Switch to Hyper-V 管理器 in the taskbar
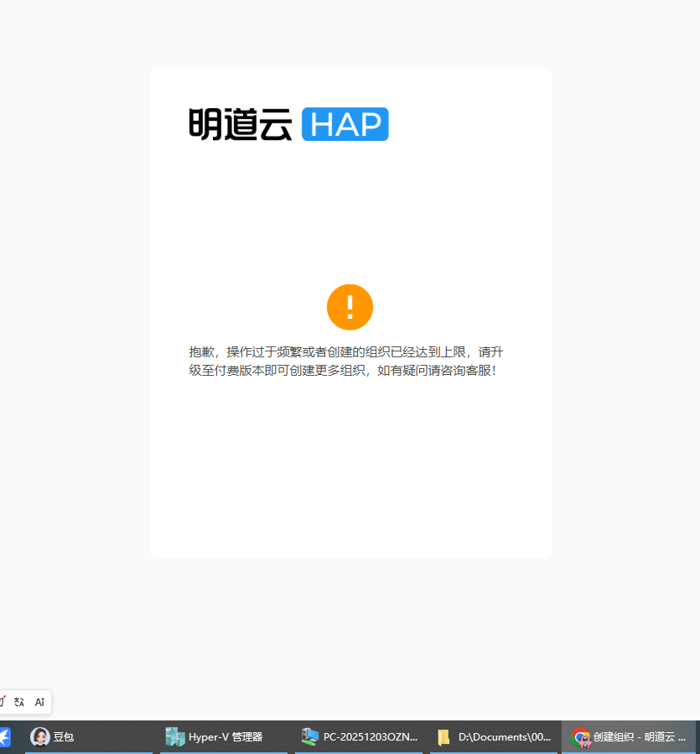Image resolution: width=700 pixels, height=754 pixels. pos(224,736)
